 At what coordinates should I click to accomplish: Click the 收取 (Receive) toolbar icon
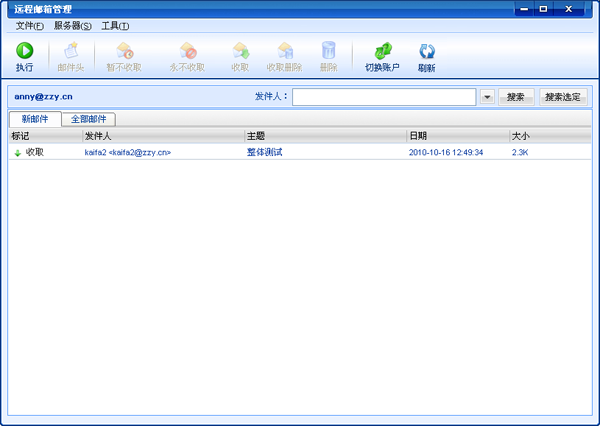240,51
